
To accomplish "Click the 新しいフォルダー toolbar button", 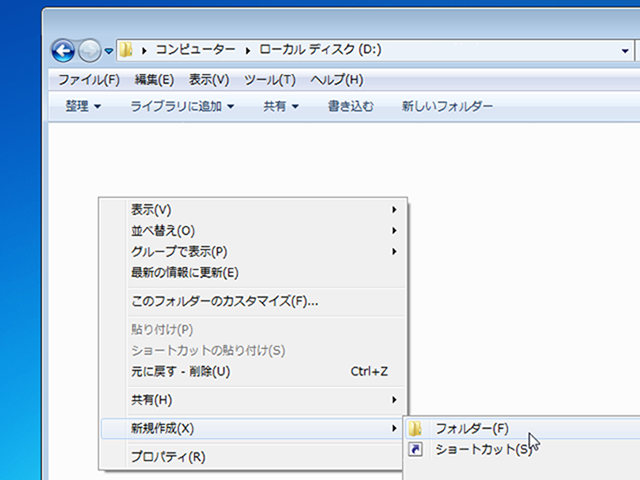I will click(x=447, y=107).
